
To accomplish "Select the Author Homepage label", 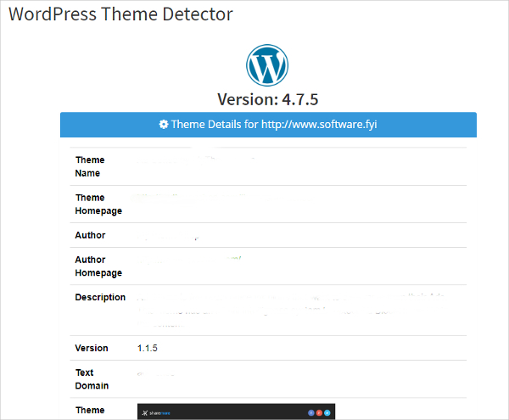I will [x=98, y=266].
